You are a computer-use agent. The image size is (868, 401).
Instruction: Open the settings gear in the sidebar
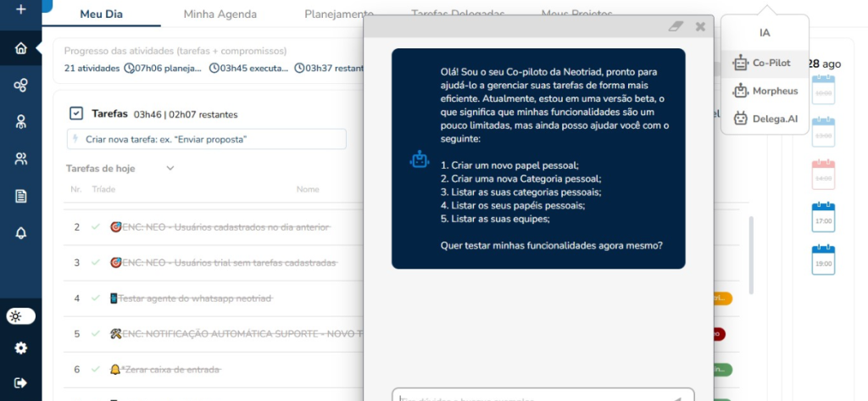[20, 348]
